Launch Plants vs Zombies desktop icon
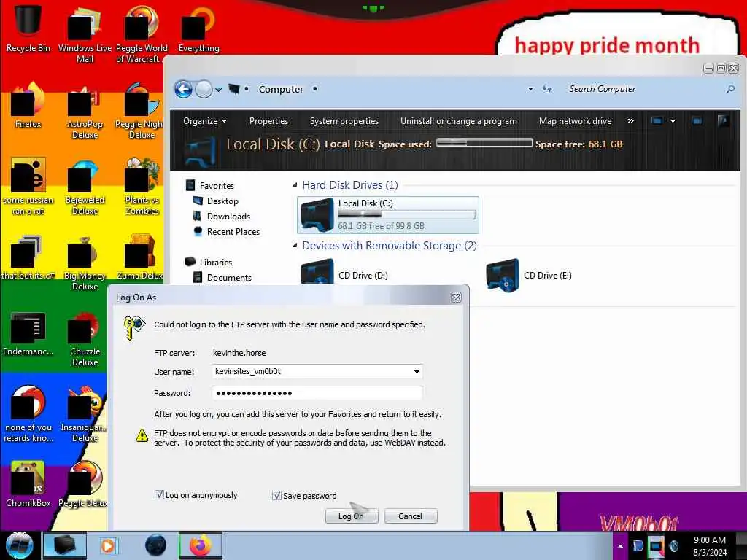 142,187
